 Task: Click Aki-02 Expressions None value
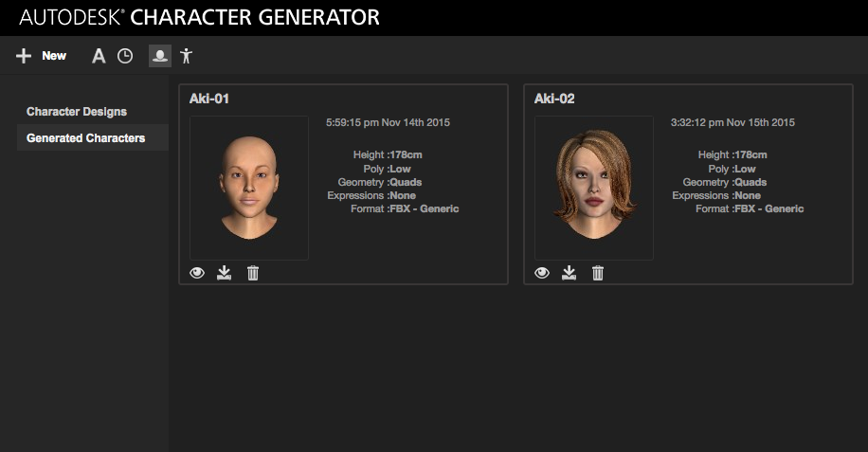(748, 196)
